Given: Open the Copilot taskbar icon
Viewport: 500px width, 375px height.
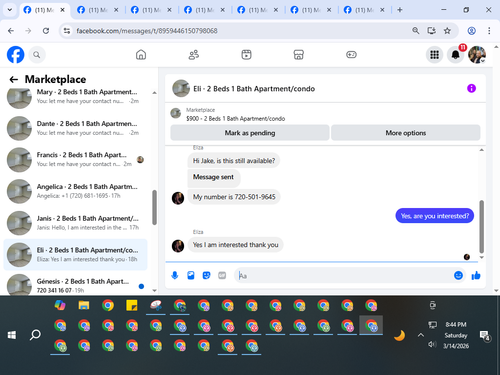Looking at the screenshot, I should [x=60, y=305].
